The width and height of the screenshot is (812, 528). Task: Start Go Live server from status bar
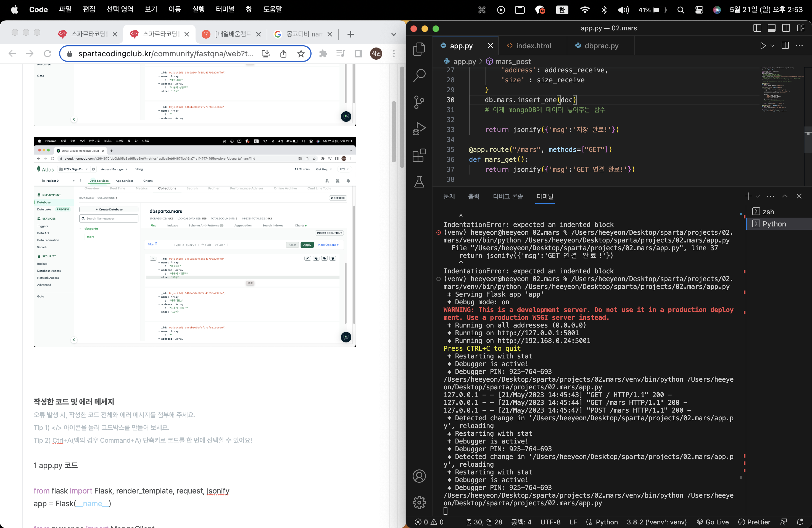pos(712,522)
